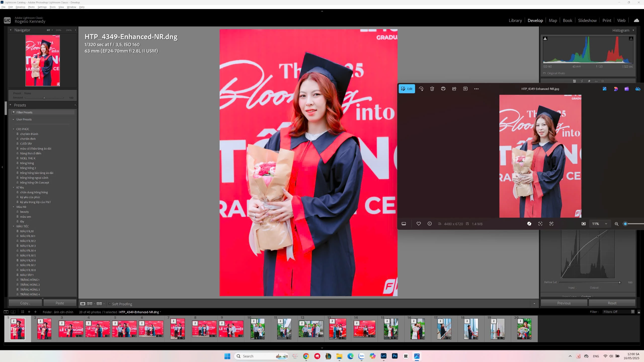Image resolution: width=644 pixels, height=362 pixels.
Task: Expand the User Presets group
Action: [x=13, y=119]
